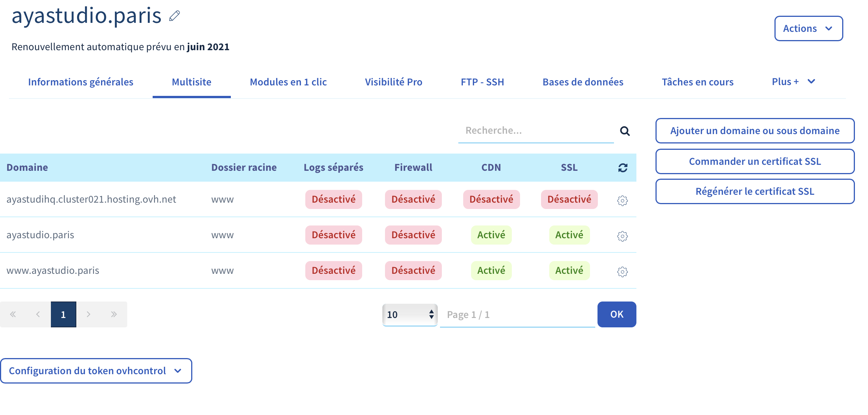Change the rows-per-page selector showing 10
The image size is (868, 415).
(410, 315)
